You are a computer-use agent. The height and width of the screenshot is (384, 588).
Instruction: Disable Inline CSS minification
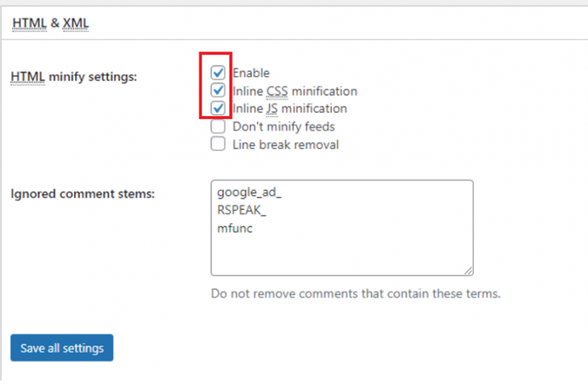click(218, 91)
